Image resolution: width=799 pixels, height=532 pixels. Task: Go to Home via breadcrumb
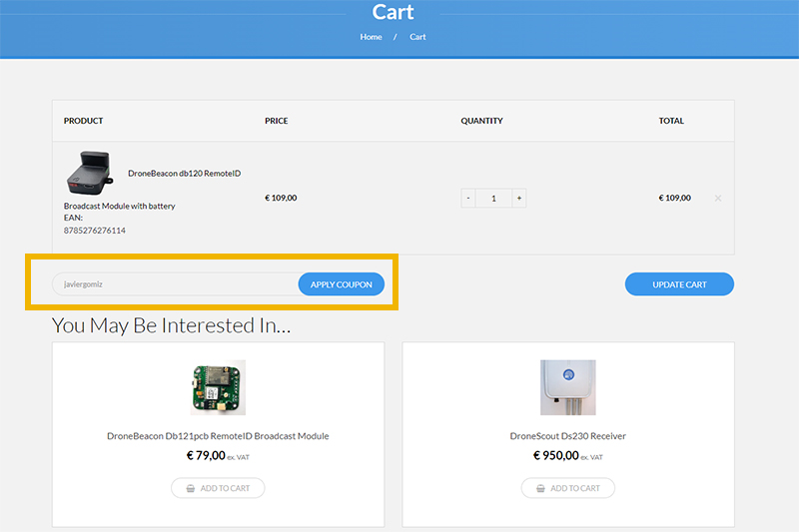pos(371,37)
